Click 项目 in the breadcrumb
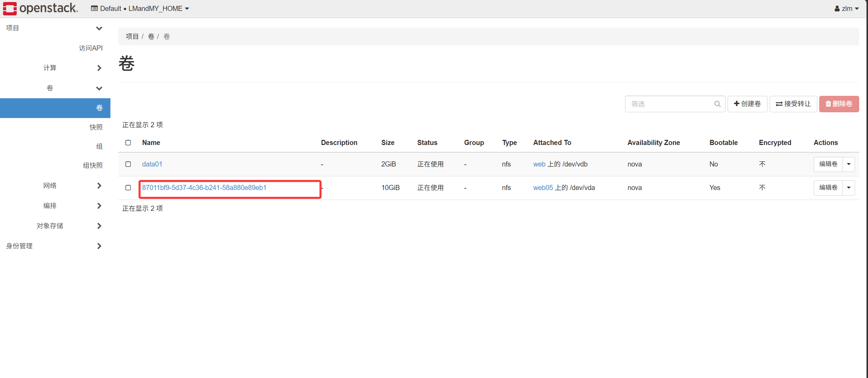Viewport: 868px width, 378px height. click(x=132, y=37)
